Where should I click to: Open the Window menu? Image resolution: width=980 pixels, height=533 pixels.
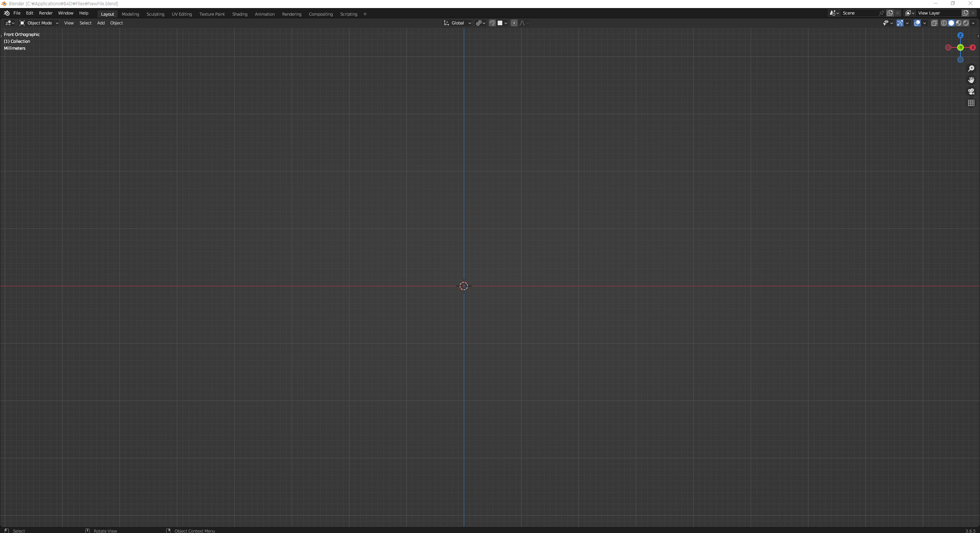(x=65, y=13)
